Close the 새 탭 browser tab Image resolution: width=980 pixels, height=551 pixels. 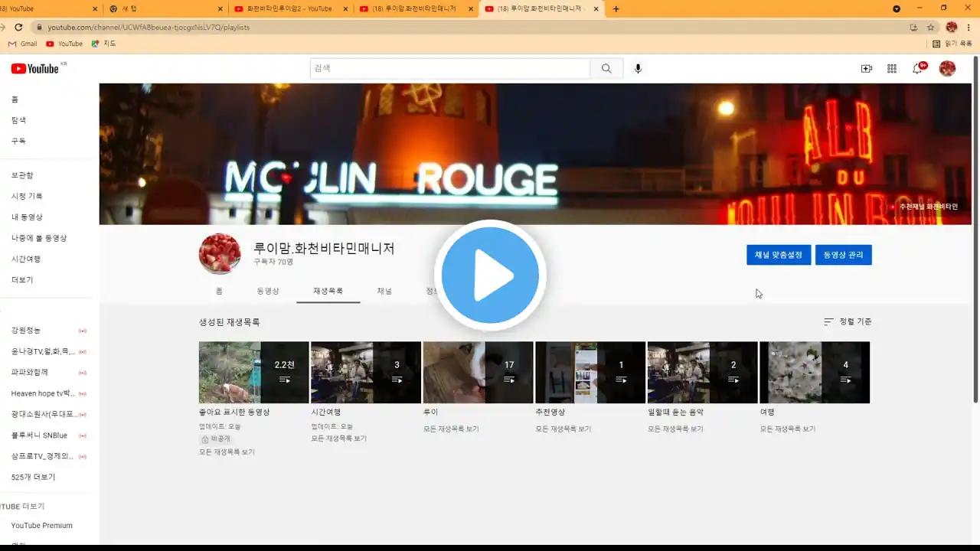[220, 9]
